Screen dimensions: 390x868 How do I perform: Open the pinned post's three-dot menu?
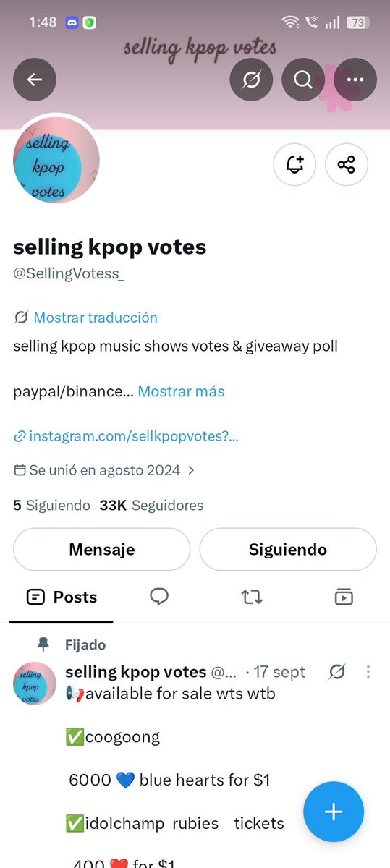point(368,672)
